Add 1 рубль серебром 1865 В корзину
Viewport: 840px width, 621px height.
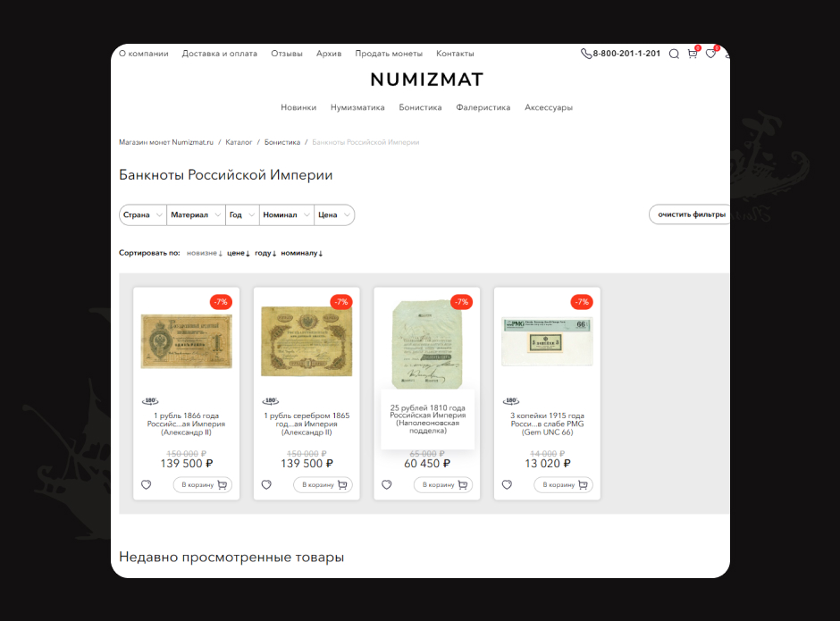(323, 485)
